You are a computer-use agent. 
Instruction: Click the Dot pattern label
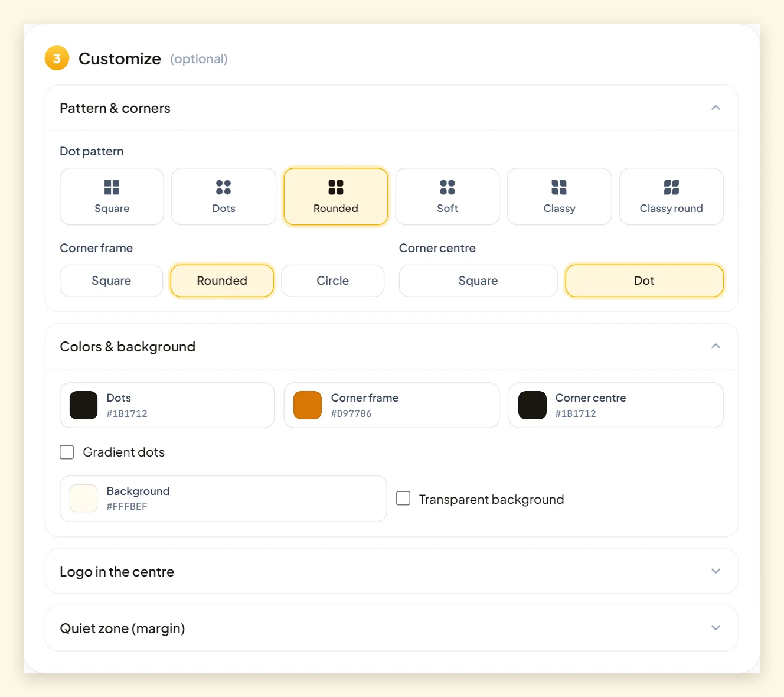click(92, 151)
